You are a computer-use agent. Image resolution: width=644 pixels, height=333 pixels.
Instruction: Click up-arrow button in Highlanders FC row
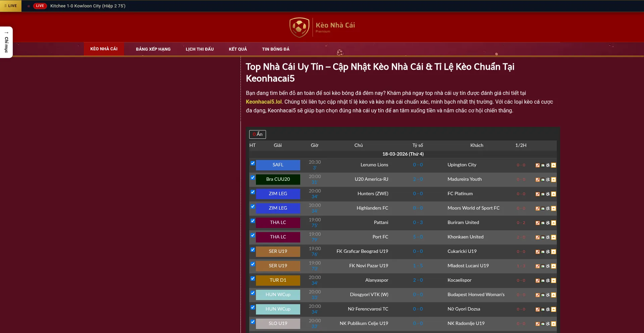[553, 208]
